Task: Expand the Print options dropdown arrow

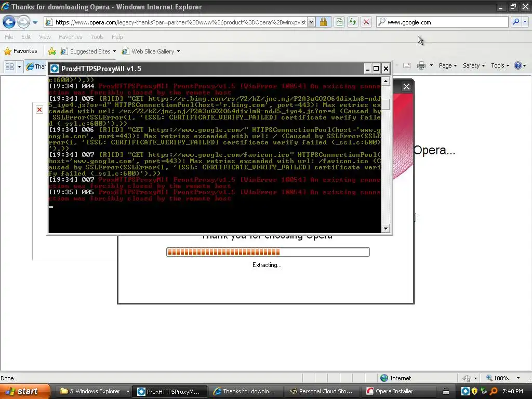Action: pos(431,65)
